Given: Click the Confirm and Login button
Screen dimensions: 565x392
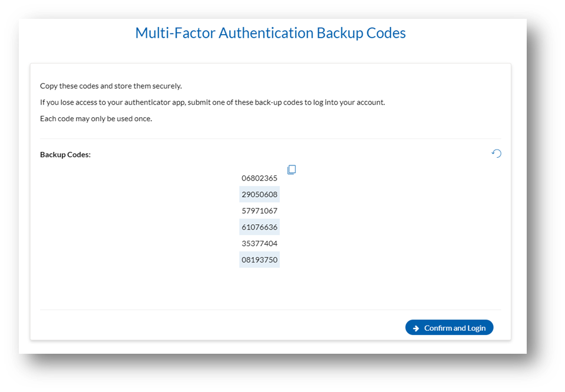Looking at the screenshot, I should 449,327.
